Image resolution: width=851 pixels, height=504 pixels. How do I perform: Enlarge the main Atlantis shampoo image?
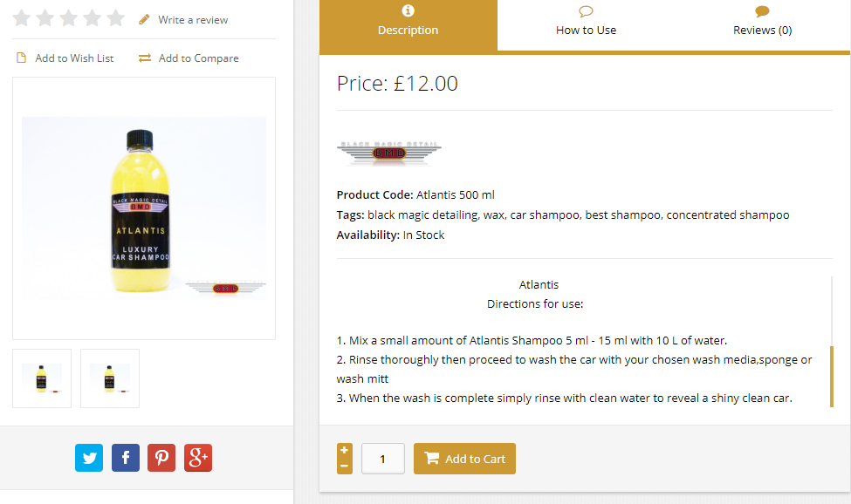pyautogui.click(x=144, y=208)
